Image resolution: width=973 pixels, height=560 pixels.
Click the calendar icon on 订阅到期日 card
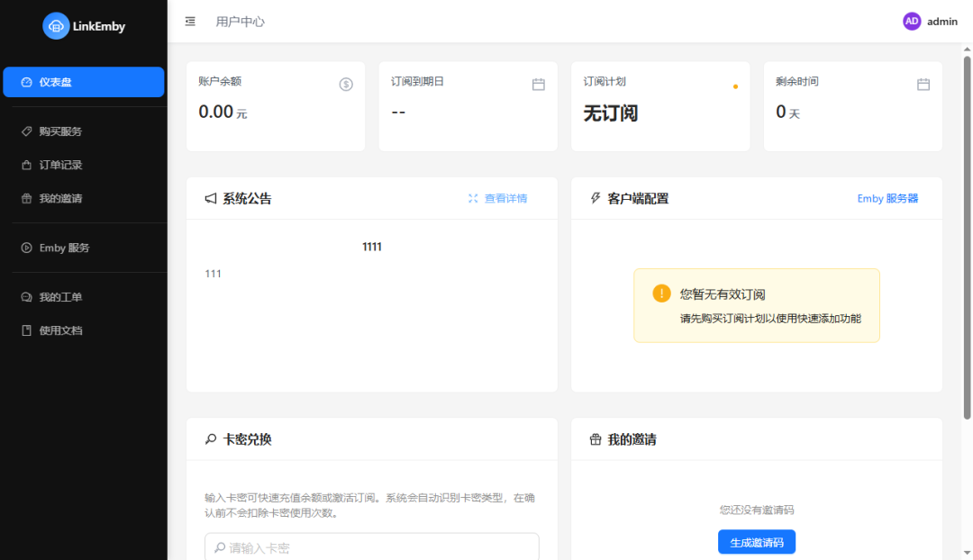539,84
